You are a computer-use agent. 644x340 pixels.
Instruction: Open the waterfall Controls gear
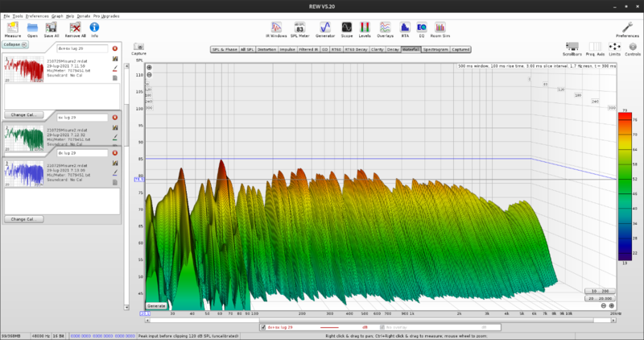coord(632,47)
